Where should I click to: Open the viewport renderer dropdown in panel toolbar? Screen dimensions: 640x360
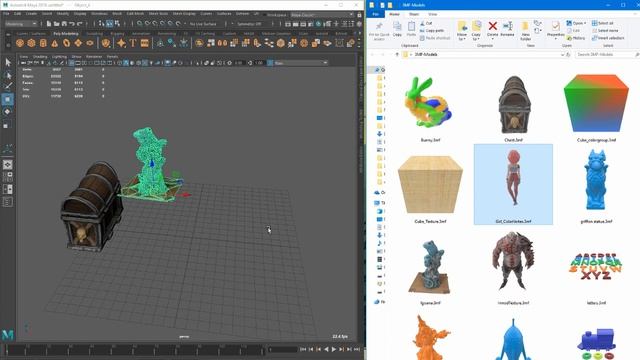[301, 63]
